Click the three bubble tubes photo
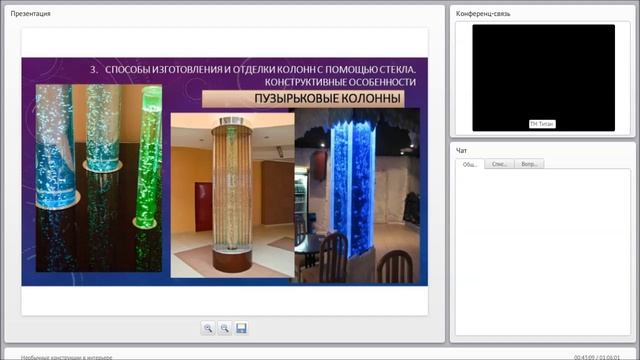640x360 pixels. point(99,178)
